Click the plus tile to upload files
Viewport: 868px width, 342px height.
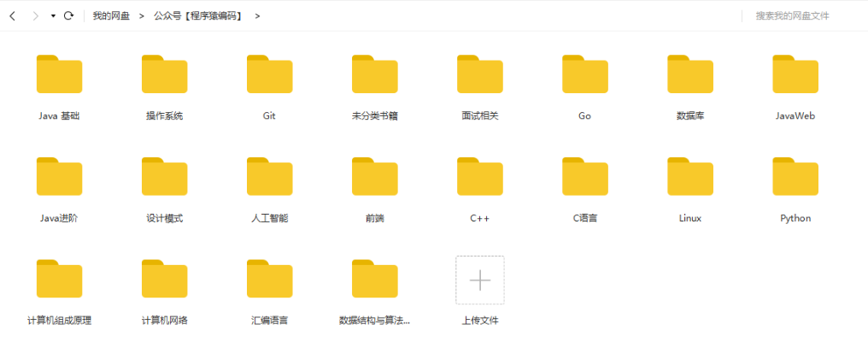[x=480, y=280]
